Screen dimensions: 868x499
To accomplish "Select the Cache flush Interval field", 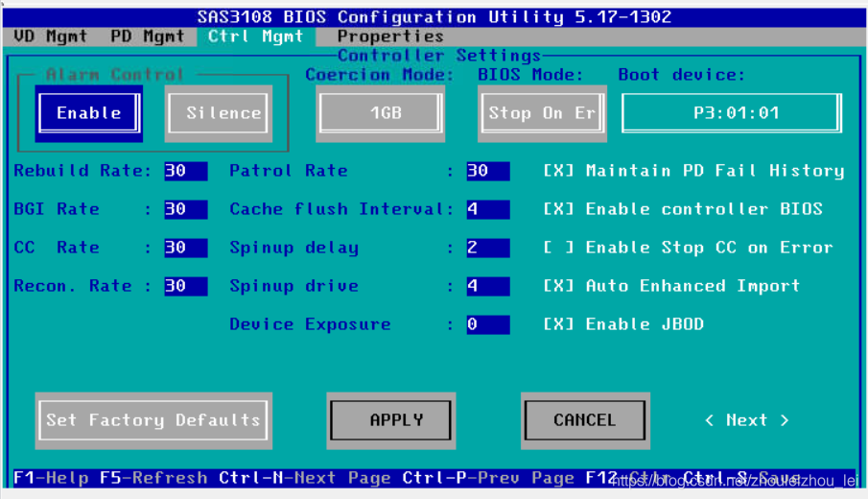I will click(488, 209).
